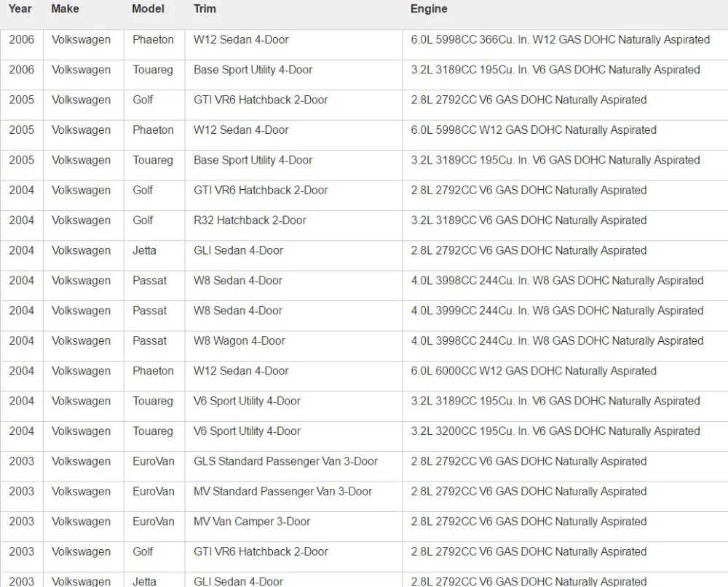Click the Engine column header
This screenshot has width=728, height=587.
[x=429, y=9]
